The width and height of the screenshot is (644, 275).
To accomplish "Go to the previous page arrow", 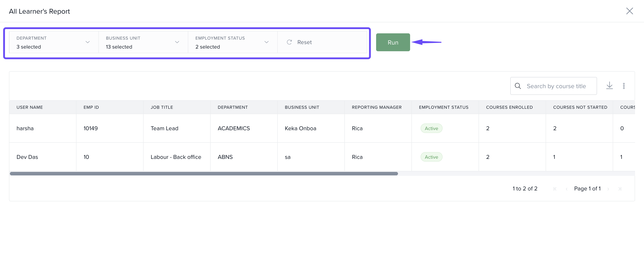I will pyautogui.click(x=566, y=189).
